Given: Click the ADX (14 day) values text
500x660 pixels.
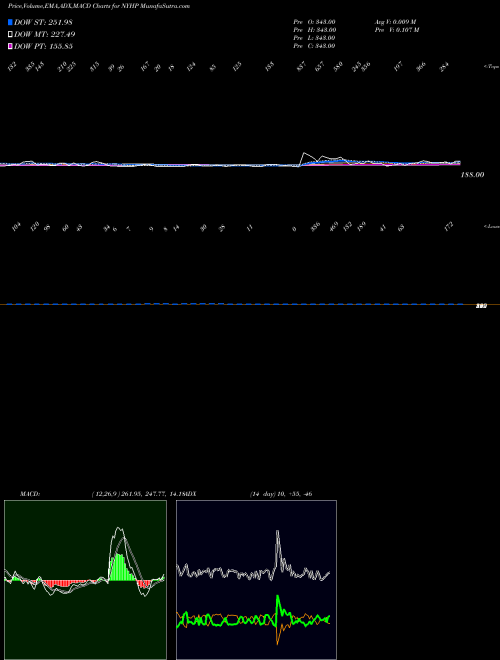Looking at the screenshot, I should (281, 494).
